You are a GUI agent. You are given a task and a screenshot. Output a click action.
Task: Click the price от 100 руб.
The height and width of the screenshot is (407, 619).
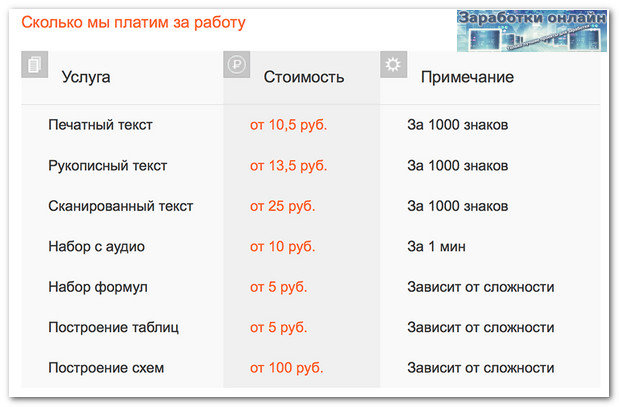tap(287, 368)
